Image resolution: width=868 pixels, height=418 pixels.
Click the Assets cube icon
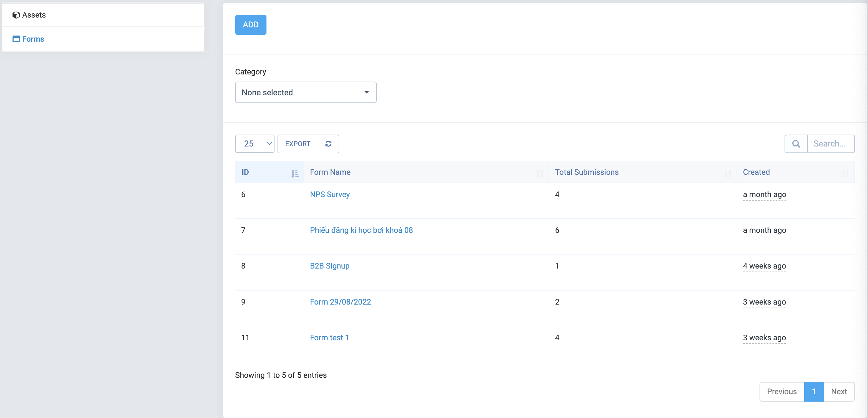click(16, 15)
